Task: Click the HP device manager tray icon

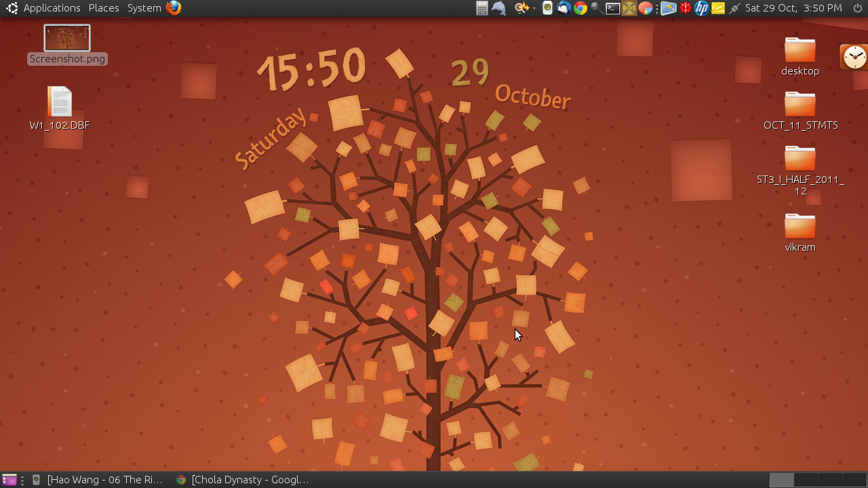Action: [x=702, y=8]
